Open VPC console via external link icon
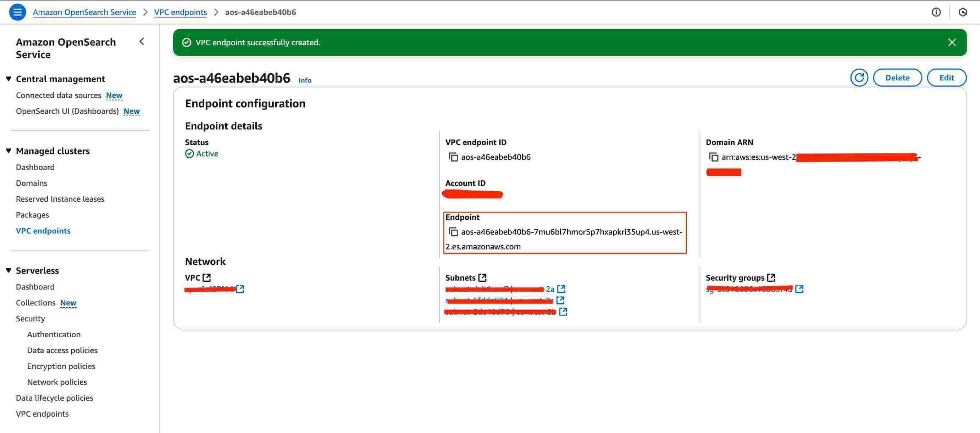980x433 pixels. click(206, 277)
